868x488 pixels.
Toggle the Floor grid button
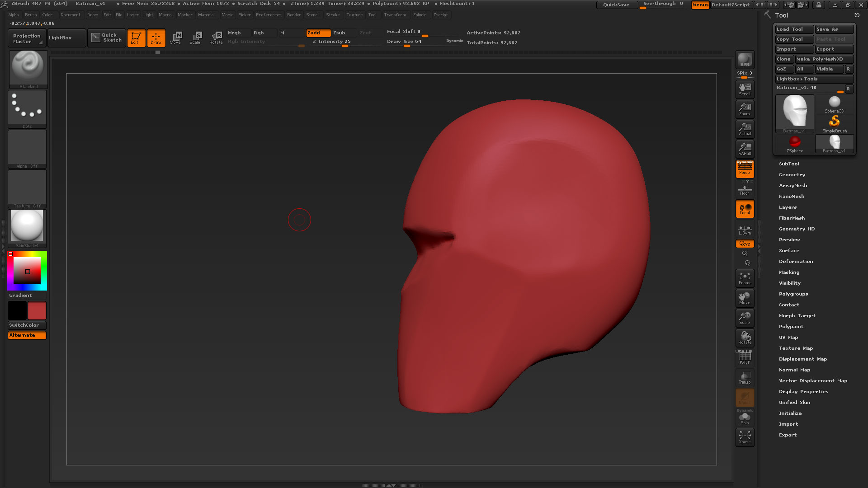[745, 190]
